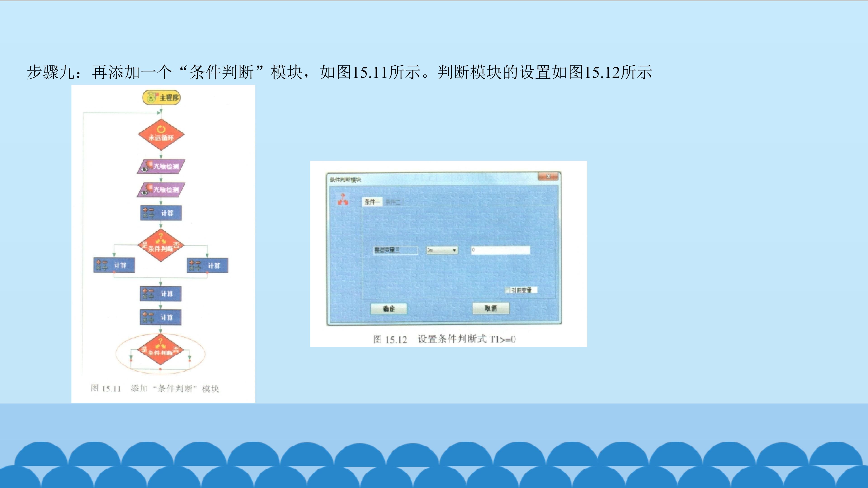Click the value input field containing 0

[x=500, y=250]
